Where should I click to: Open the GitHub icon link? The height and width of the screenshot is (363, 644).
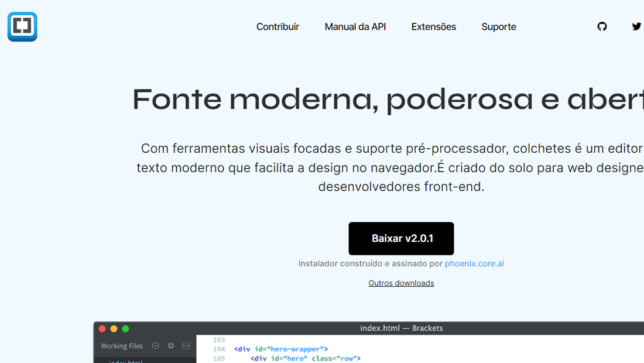point(602,27)
